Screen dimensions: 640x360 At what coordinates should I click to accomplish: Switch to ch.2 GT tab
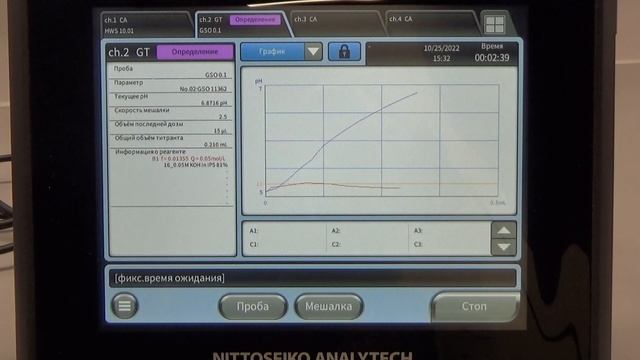click(x=243, y=25)
